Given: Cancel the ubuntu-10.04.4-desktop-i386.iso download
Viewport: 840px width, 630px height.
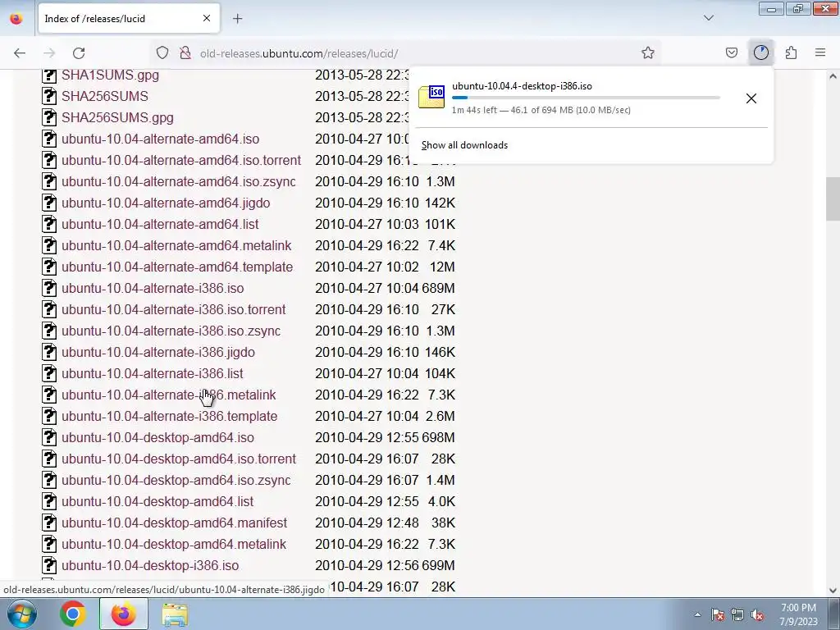Looking at the screenshot, I should click(751, 98).
